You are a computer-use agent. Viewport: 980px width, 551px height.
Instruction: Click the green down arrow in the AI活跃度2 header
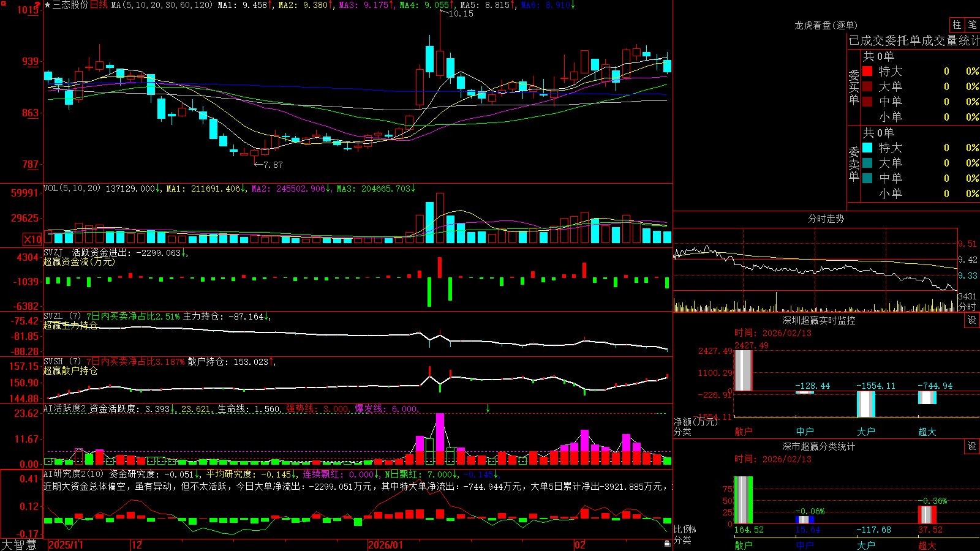488,408
